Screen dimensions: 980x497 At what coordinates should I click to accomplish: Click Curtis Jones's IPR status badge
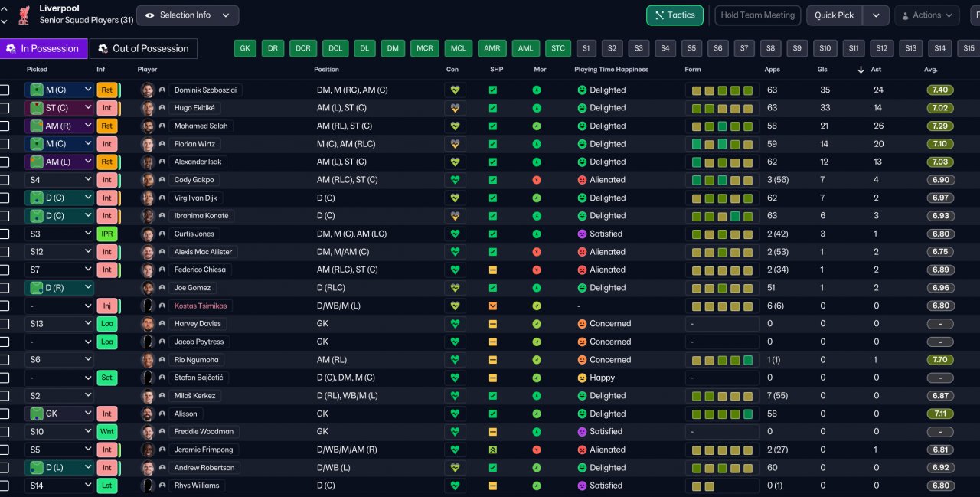pos(107,234)
